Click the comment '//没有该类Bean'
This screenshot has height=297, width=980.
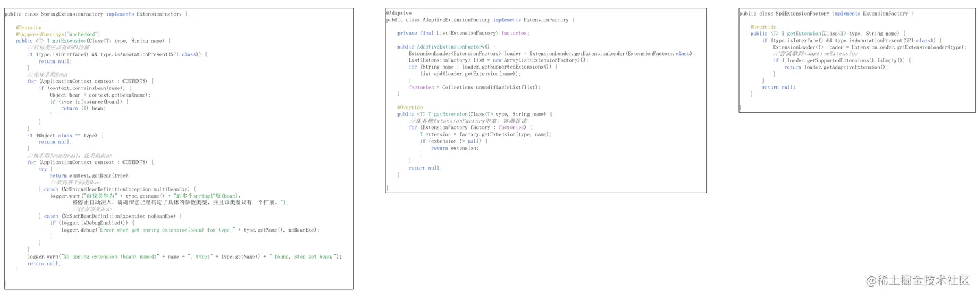click(92, 209)
